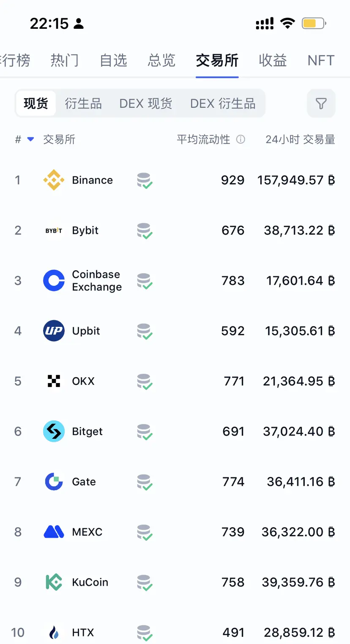This screenshot has height=644, width=350.
Task: Open the Gate exchange name link
Action: [x=84, y=482]
